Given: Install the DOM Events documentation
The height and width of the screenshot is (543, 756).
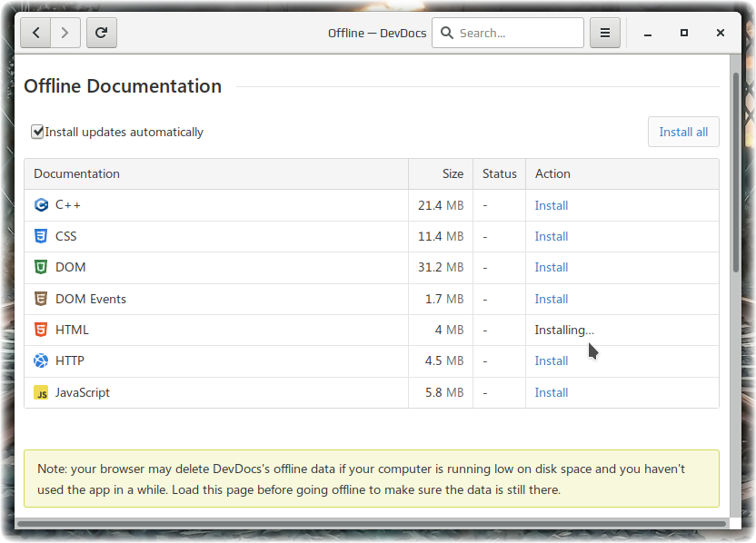Looking at the screenshot, I should click(x=551, y=299).
